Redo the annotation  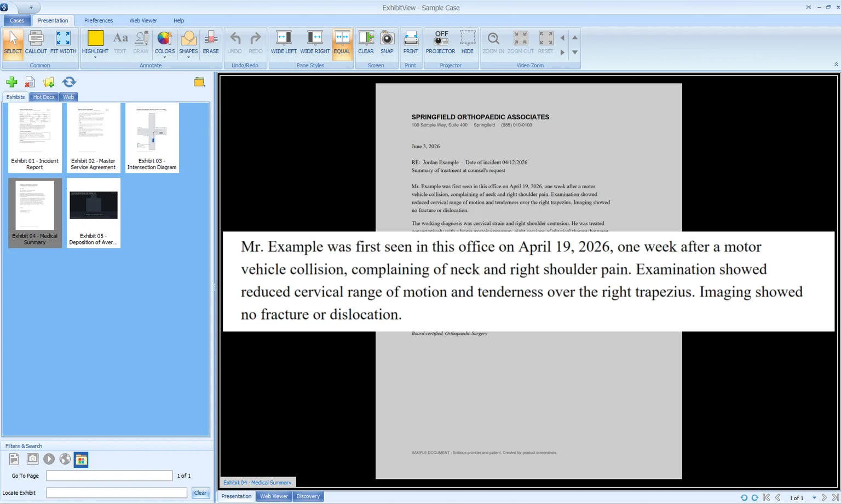pos(255,43)
